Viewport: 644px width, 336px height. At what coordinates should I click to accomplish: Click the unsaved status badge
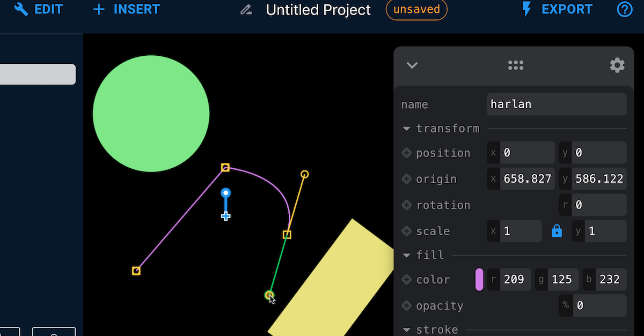coord(416,10)
